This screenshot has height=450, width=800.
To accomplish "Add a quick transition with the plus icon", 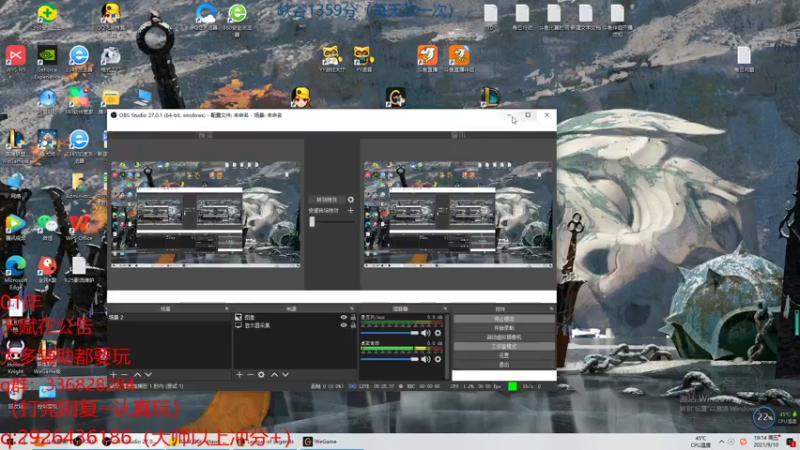I will (x=351, y=210).
